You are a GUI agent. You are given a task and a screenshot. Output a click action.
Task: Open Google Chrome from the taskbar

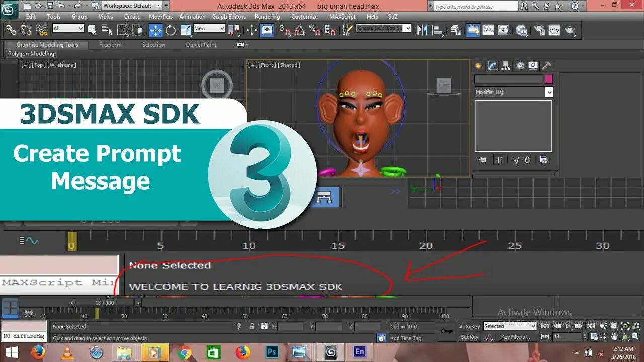pyautogui.click(x=184, y=353)
